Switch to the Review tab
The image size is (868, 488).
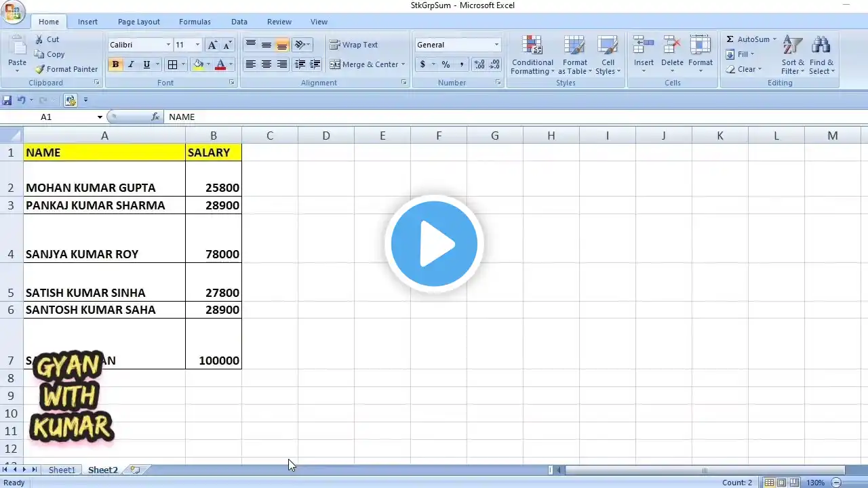(x=279, y=22)
